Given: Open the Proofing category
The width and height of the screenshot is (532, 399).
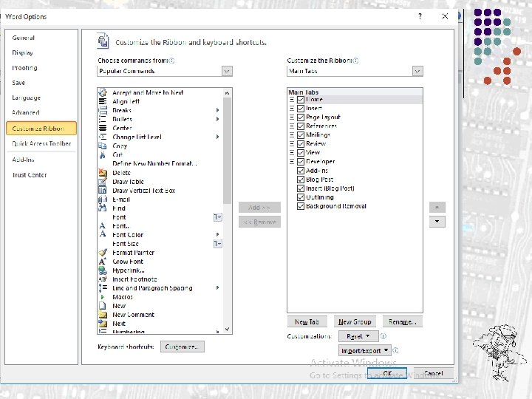Looking at the screenshot, I should tap(24, 67).
